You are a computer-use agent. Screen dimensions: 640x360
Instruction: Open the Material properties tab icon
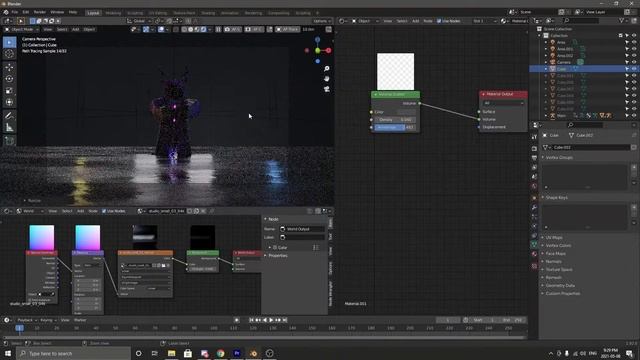534,254
